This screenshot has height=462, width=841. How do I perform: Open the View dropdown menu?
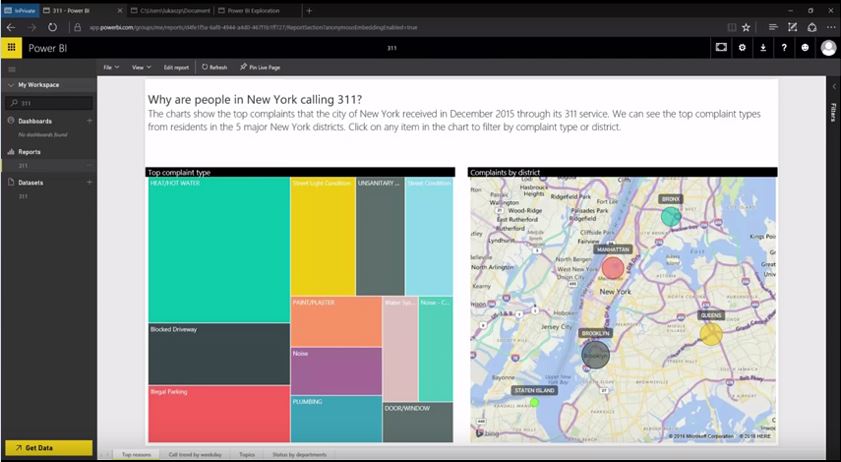[x=141, y=68]
